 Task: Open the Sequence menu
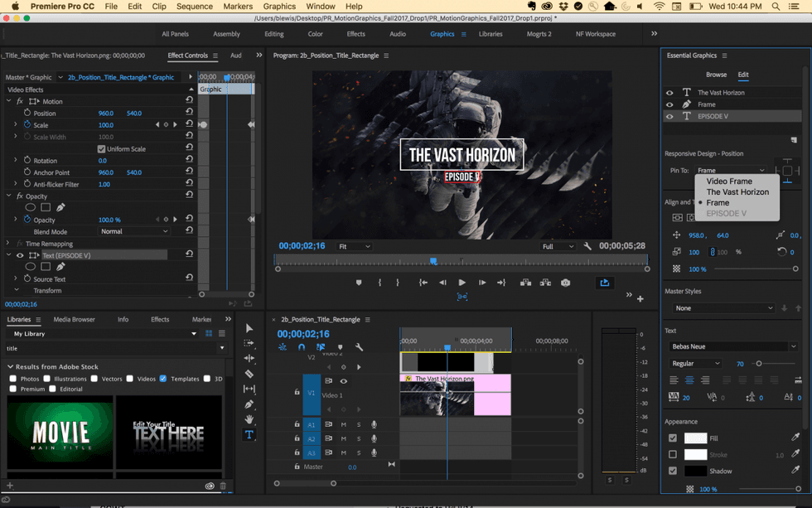pyautogui.click(x=194, y=6)
